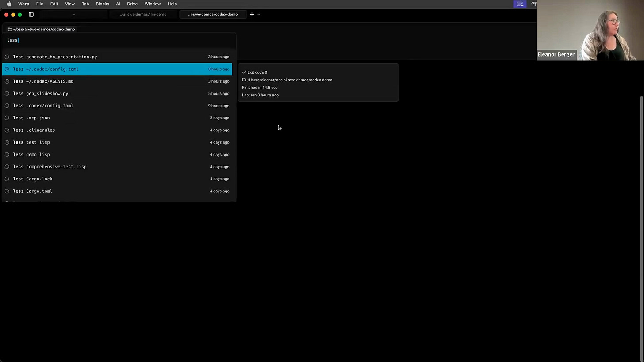Select the less gen_slideshow.py history entry
This screenshot has width=644, height=362.
[x=117, y=93]
